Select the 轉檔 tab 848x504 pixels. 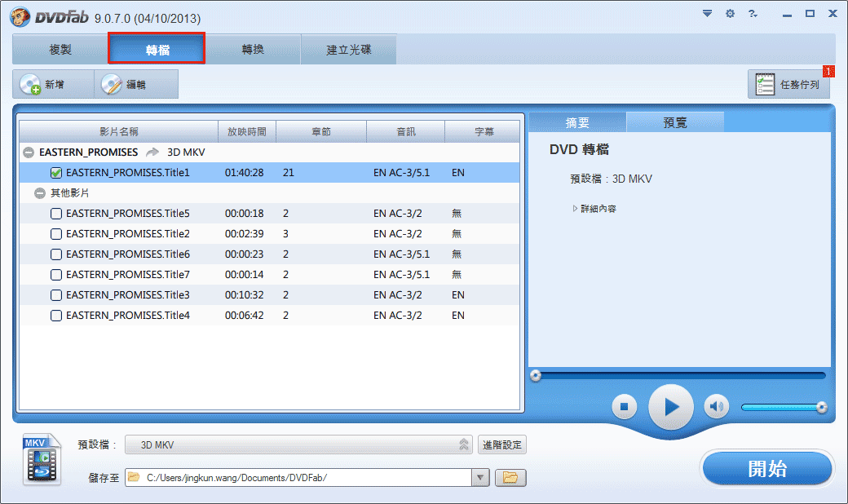pos(157,49)
